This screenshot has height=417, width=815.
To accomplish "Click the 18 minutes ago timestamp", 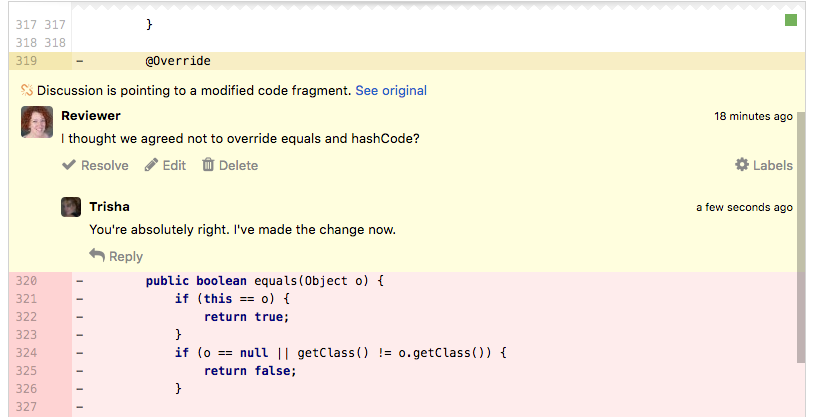I will tap(753, 116).
